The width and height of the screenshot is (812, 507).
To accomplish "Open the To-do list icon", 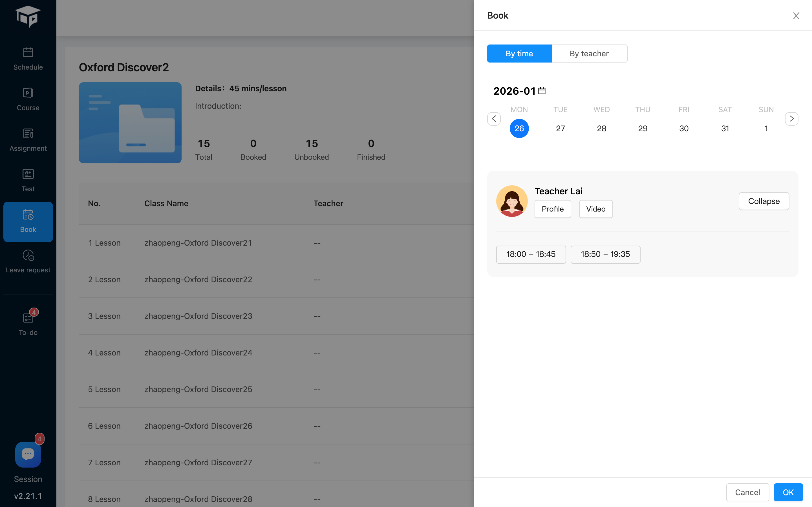I will click(x=28, y=323).
